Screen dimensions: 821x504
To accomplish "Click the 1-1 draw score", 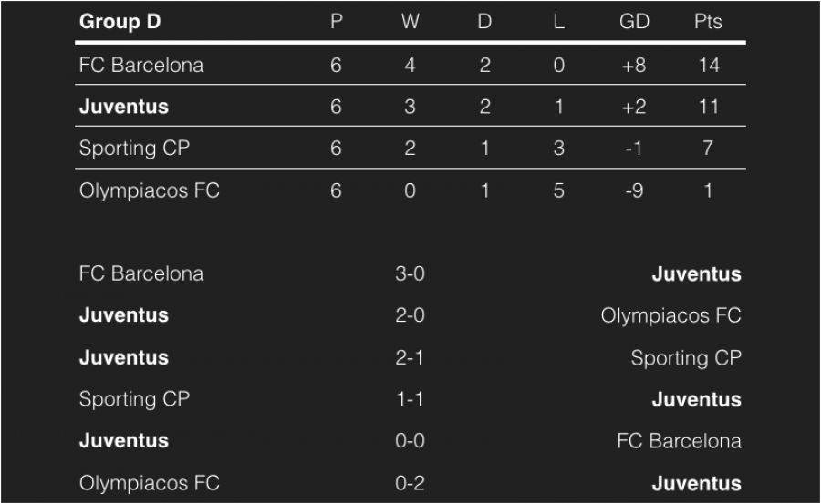I will [410, 399].
